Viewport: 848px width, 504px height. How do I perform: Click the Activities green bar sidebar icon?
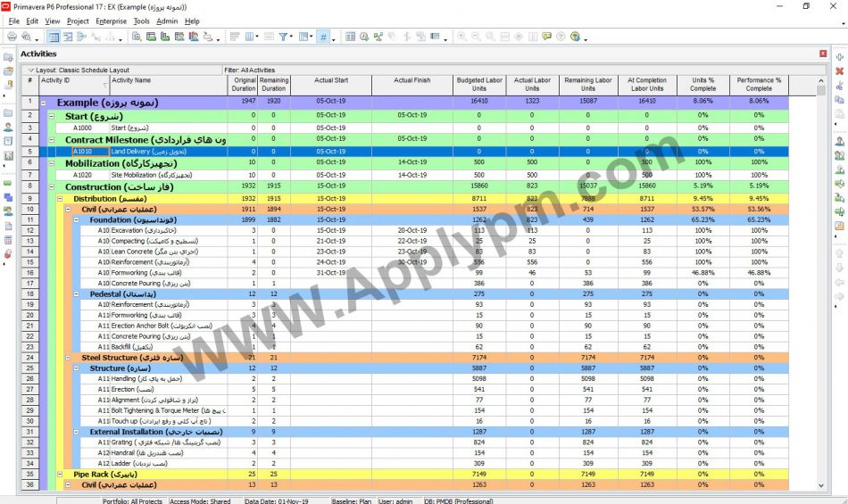tap(8, 184)
